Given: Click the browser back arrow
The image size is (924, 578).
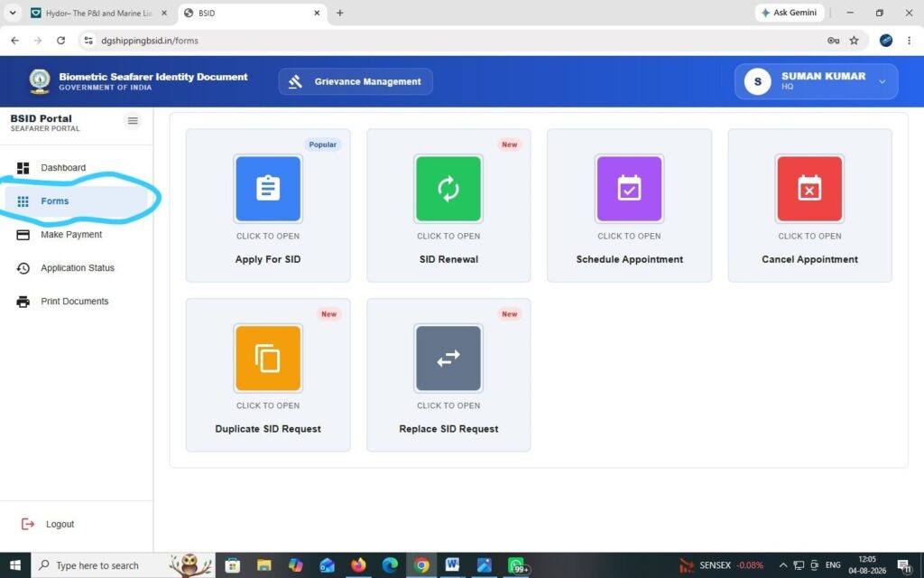Looking at the screenshot, I should point(14,41).
